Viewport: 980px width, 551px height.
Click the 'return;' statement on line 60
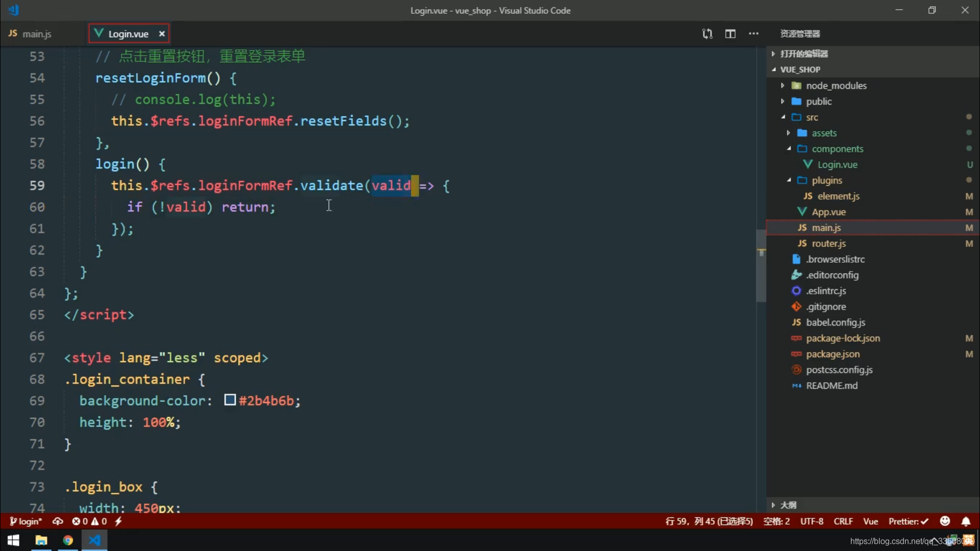(x=249, y=207)
